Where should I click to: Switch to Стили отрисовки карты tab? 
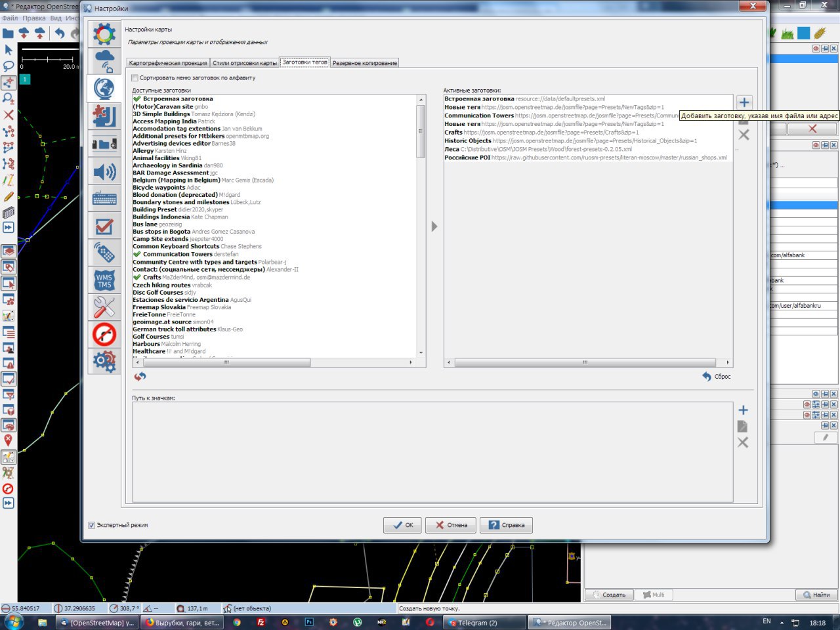(x=245, y=63)
